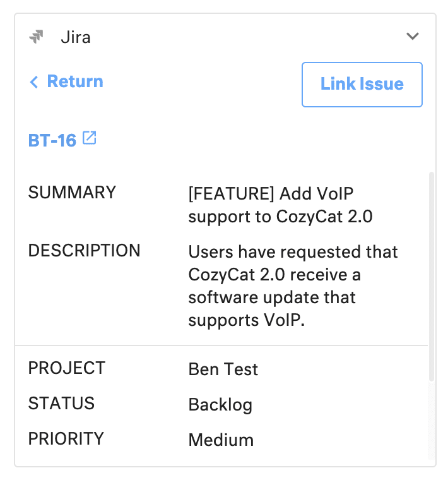448x480 pixels.
Task: Click the STATUS field label
Action: point(61,403)
